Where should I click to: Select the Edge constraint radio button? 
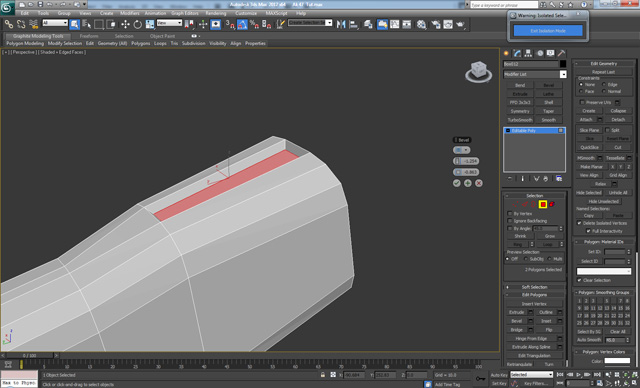tap(604, 84)
